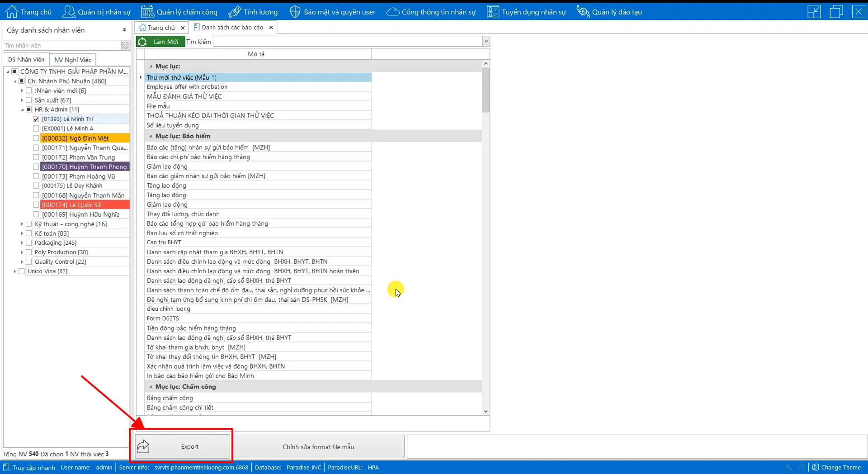
Task: Collapse the HR & Admin [11] node
Action: [x=22, y=109]
